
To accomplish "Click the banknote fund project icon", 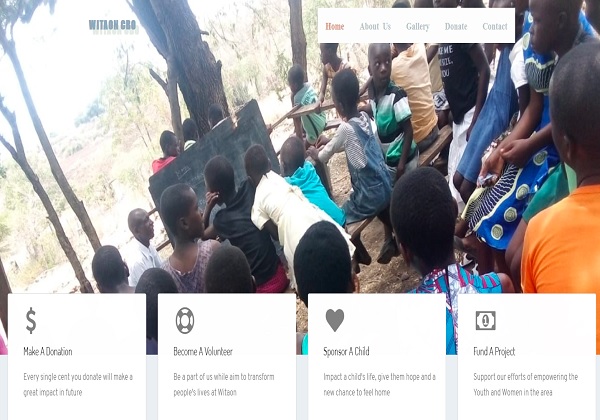I will [x=486, y=320].
